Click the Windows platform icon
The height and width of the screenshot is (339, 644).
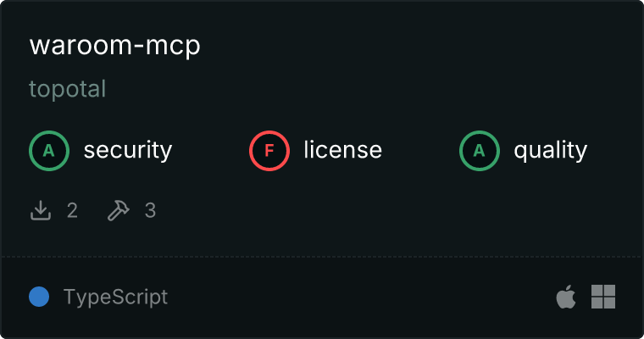(603, 297)
